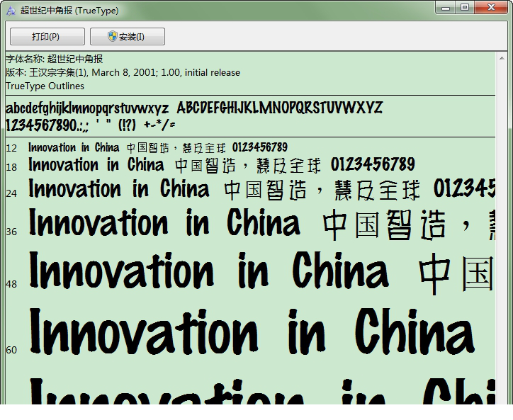Click the size 18 sample line
The width and height of the screenshot is (513, 420).
(x=222, y=165)
